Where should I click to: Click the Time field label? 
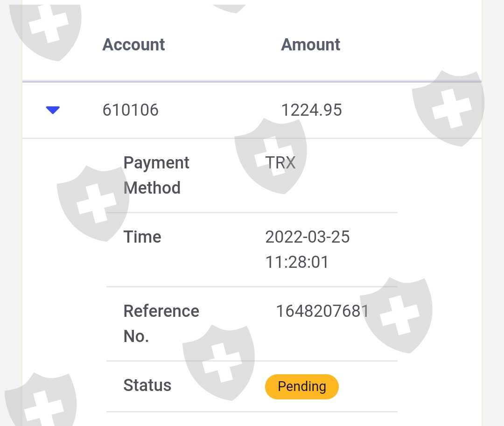point(142,237)
